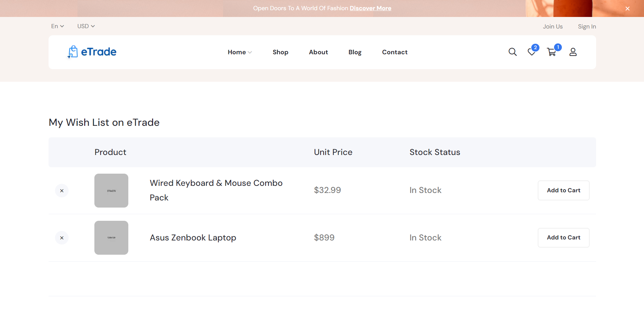The width and height of the screenshot is (644, 311).
Task: Open the shopping cart icon
Action: 551,52
